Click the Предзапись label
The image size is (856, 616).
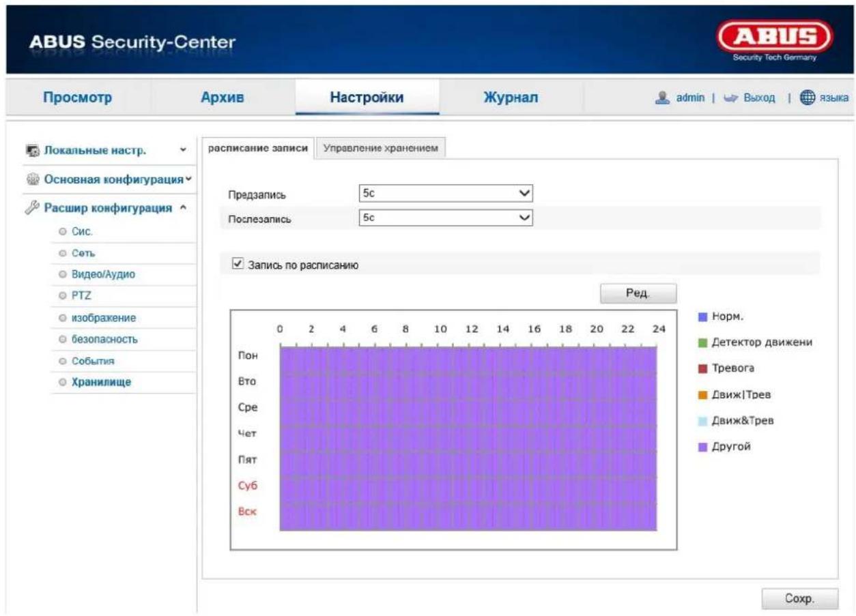tap(256, 195)
